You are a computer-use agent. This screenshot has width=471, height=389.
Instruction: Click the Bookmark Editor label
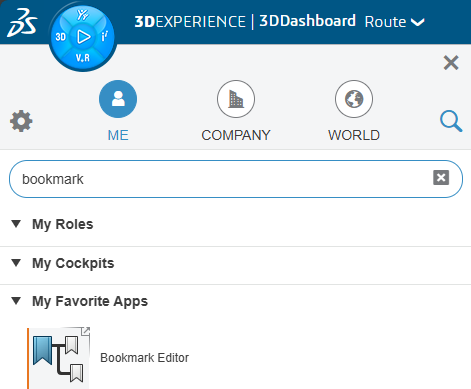pyautogui.click(x=144, y=358)
